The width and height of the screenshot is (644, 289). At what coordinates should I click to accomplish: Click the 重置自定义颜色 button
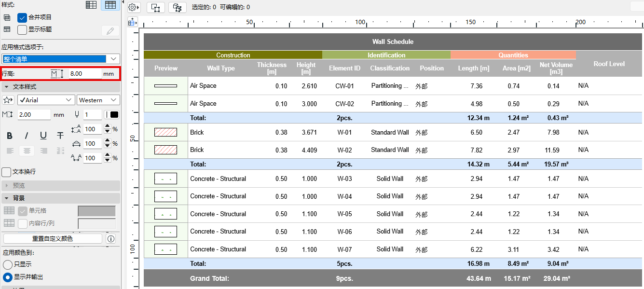pyautogui.click(x=53, y=238)
